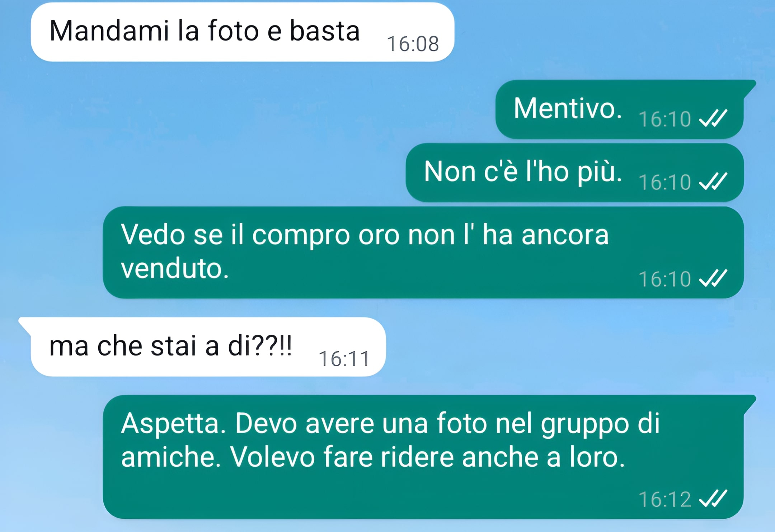Click the 16:10 timestamp beside "Mentivo."
This screenshot has height=532, width=775.
tap(665, 119)
